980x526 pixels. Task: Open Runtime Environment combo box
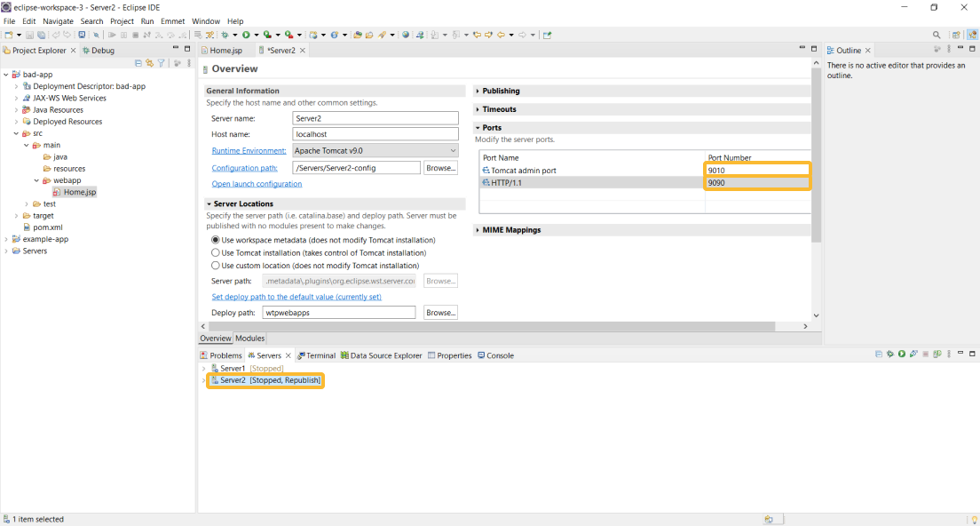(375, 151)
